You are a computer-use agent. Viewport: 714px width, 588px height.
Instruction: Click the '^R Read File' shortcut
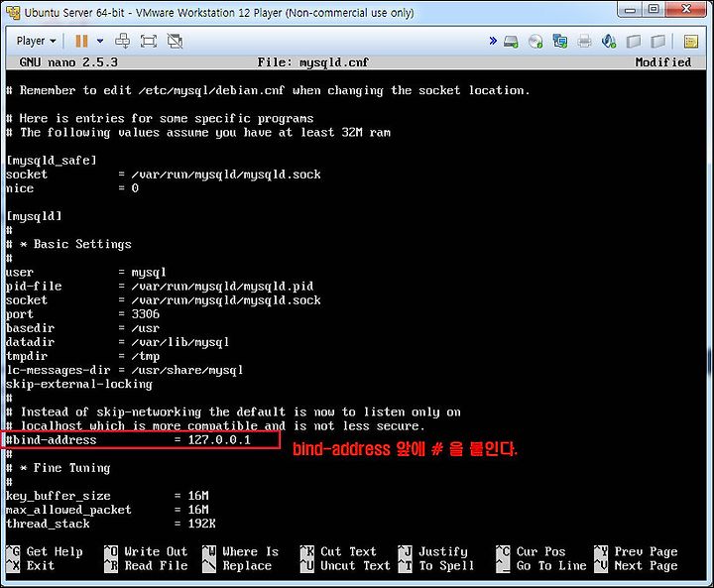tap(146, 565)
